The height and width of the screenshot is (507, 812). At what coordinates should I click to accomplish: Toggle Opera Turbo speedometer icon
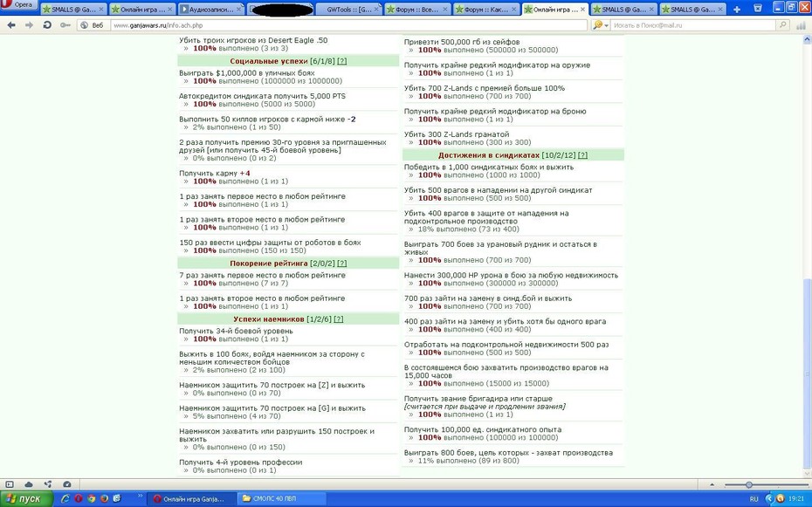(x=67, y=484)
